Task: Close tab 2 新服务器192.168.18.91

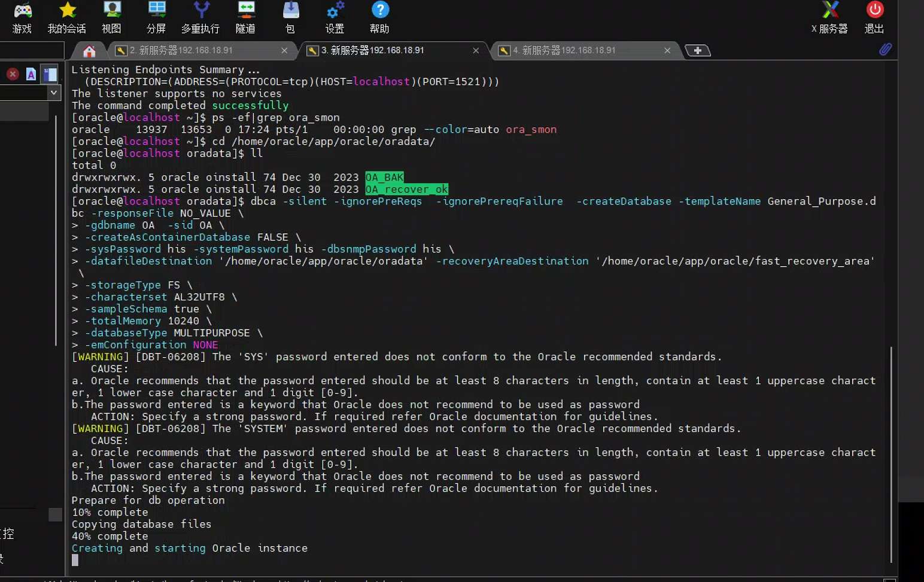Action: (284, 51)
